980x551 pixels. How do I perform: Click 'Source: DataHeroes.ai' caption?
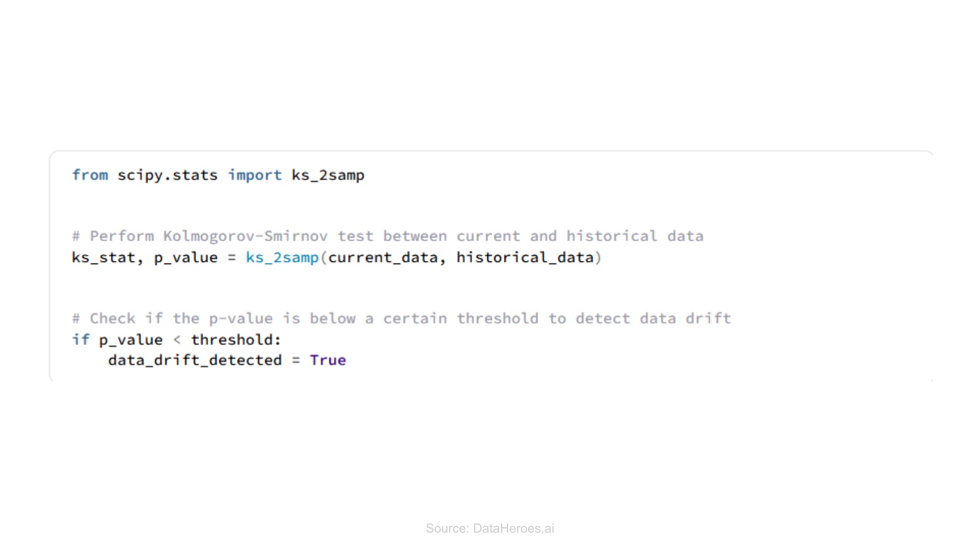point(490,529)
